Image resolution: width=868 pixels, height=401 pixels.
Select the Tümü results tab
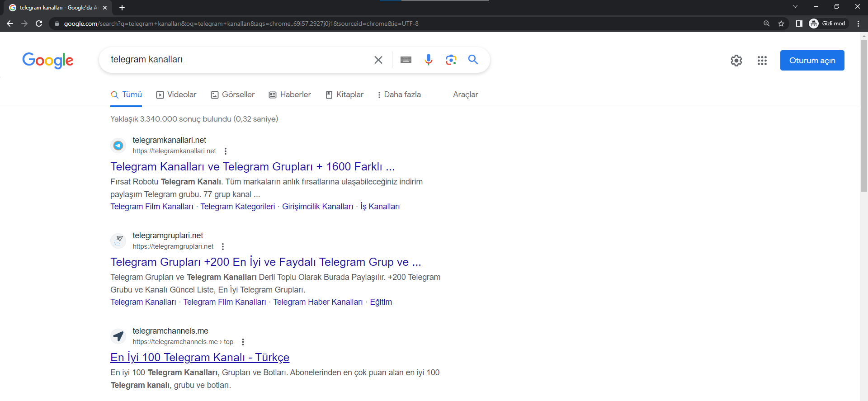126,94
